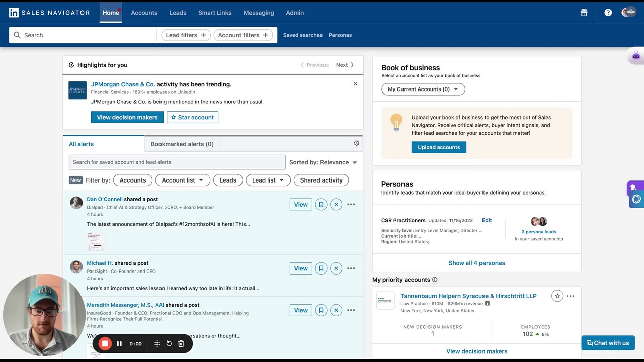644x362 pixels.
Task: Click View decision makers for JPMorgan
Action: click(x=127, y=117)
